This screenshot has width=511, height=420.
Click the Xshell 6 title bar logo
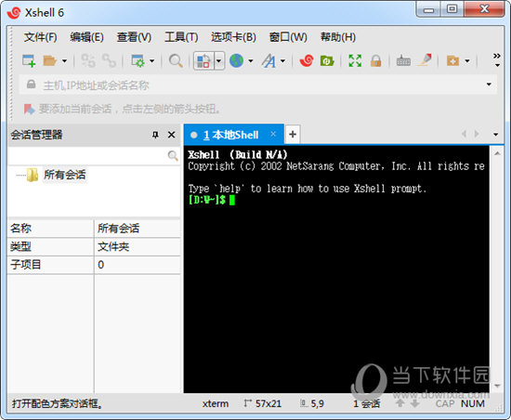(14, 12)
